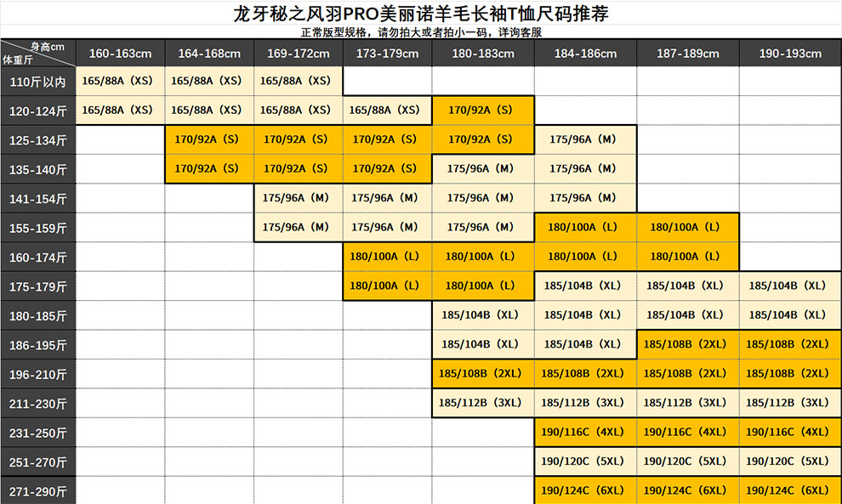Select the 187-189cm height column header
This screenshot has width=842, height=504.
click(x=688, y=54)
